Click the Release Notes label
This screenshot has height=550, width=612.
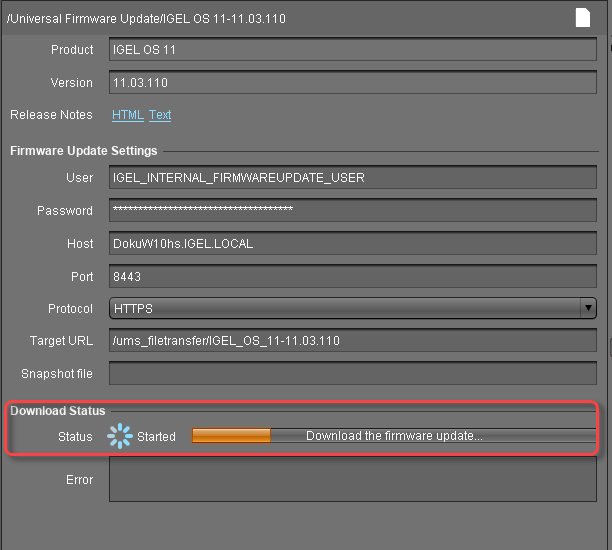tap(51, 115)
